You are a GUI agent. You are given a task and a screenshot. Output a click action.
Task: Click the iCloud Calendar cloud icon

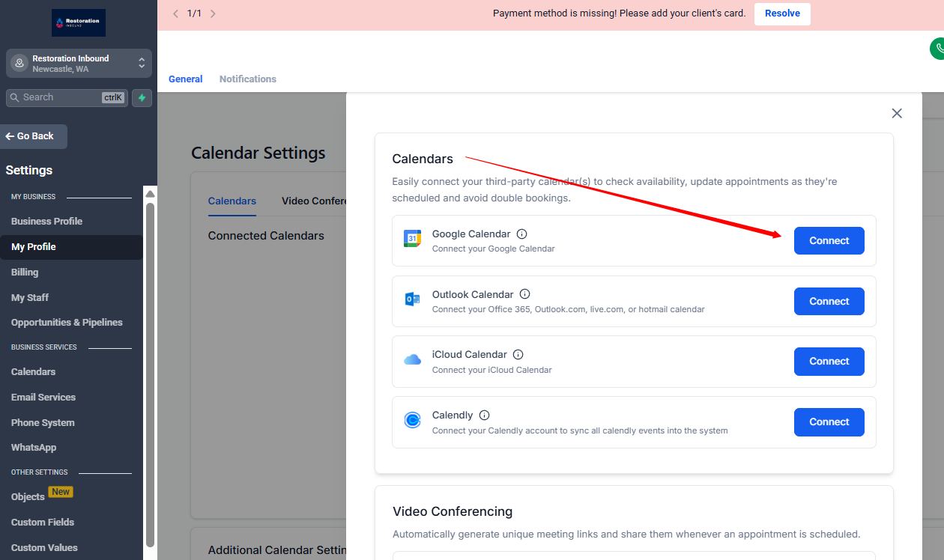coord(412,360)
